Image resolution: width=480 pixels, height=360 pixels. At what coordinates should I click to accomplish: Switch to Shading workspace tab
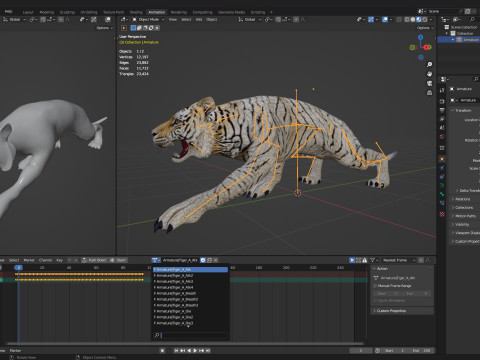tap(136, 12)
